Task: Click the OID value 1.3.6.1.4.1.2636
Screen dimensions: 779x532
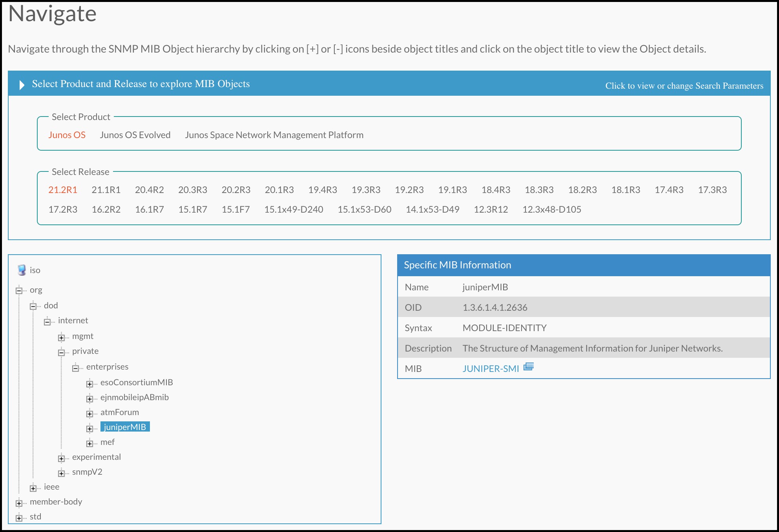Action: click(495, 308)
